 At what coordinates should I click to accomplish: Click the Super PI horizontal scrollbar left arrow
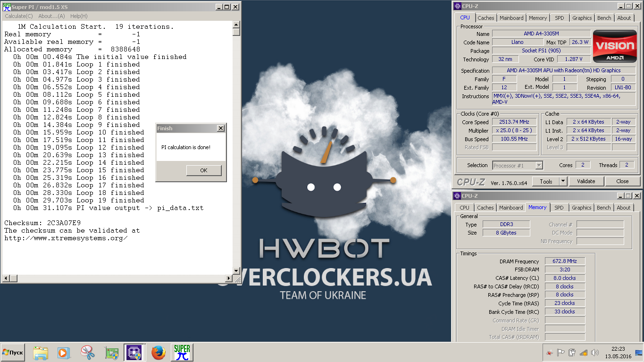tap(5, 278)
